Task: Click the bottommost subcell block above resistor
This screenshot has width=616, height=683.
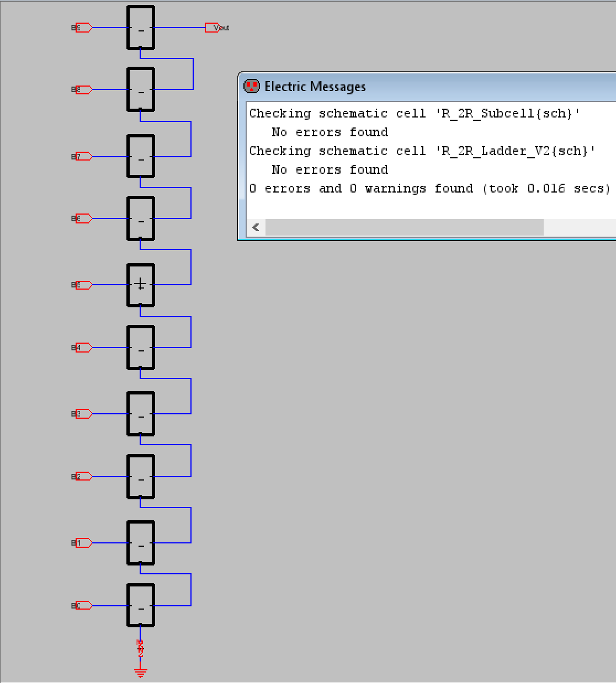Action: point(141,605)
